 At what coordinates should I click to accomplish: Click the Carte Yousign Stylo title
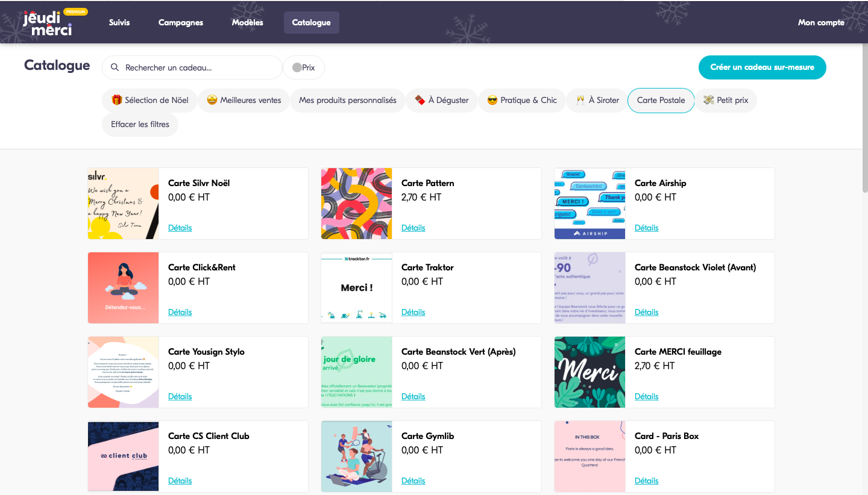click(206, 352)
